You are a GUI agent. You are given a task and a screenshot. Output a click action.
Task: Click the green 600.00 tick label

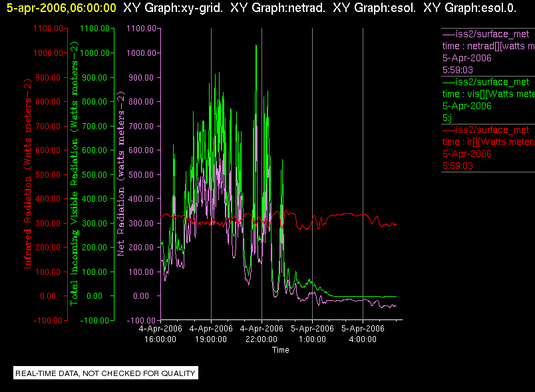click(95, 150)
